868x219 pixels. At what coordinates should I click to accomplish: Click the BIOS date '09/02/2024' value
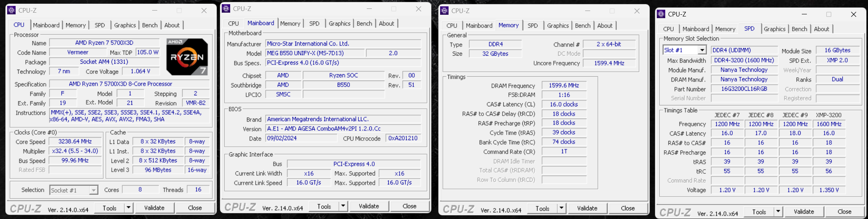click(301, 138)
